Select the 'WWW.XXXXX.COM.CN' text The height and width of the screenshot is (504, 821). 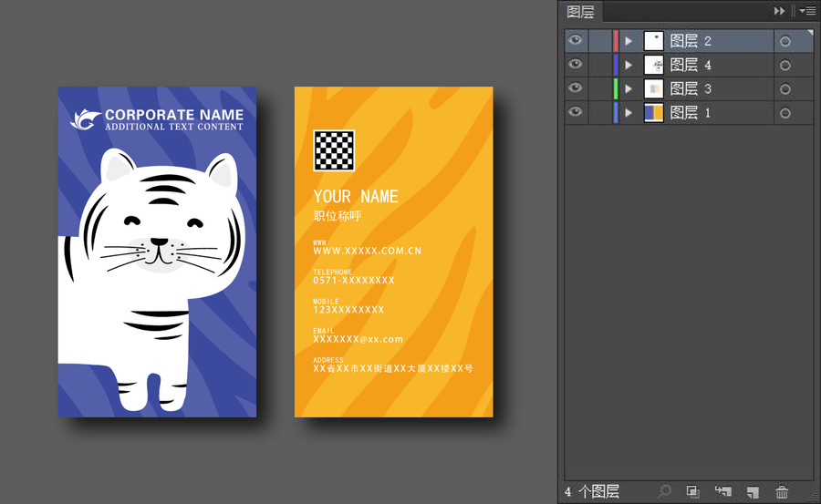tap(367, 251)
